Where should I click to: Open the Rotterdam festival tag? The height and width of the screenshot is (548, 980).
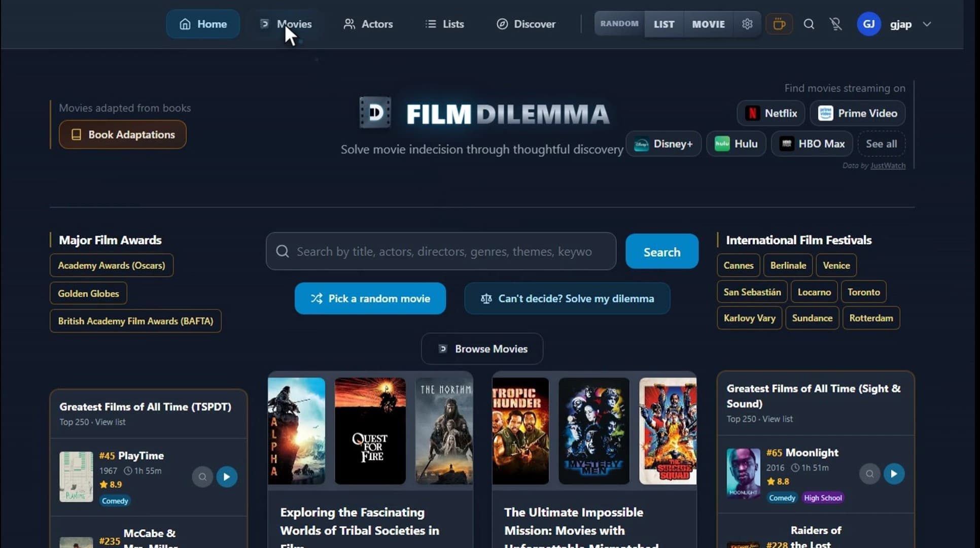click(871, 318)
